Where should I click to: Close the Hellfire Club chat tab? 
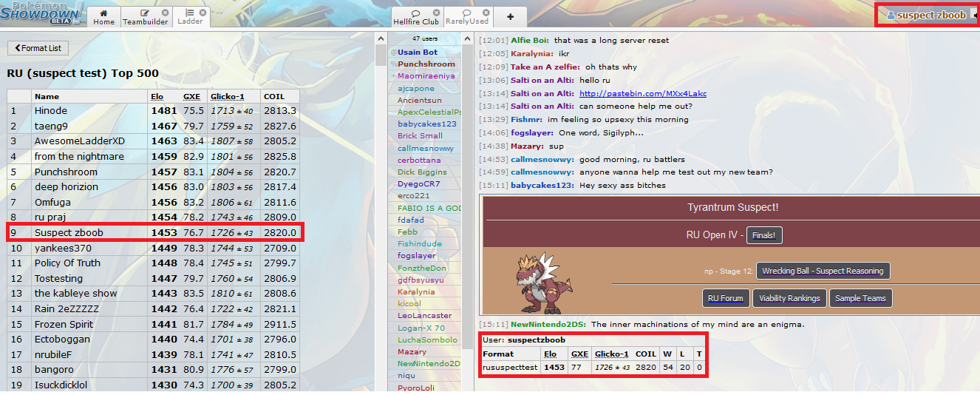(x=436, y=13)
